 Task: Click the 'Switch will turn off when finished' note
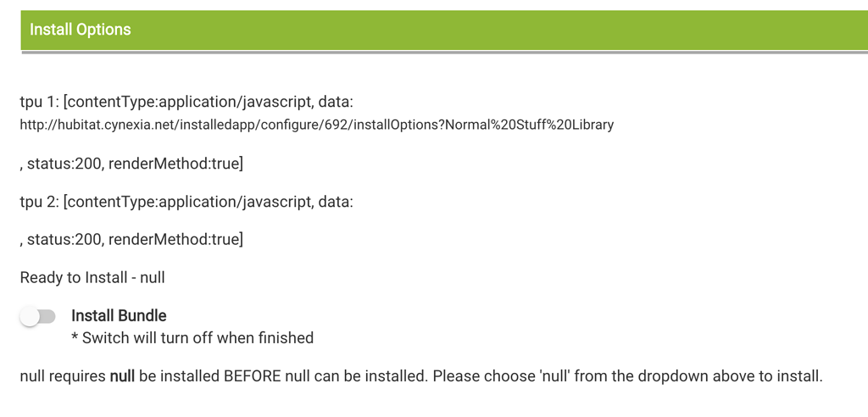tap(198, 338)
